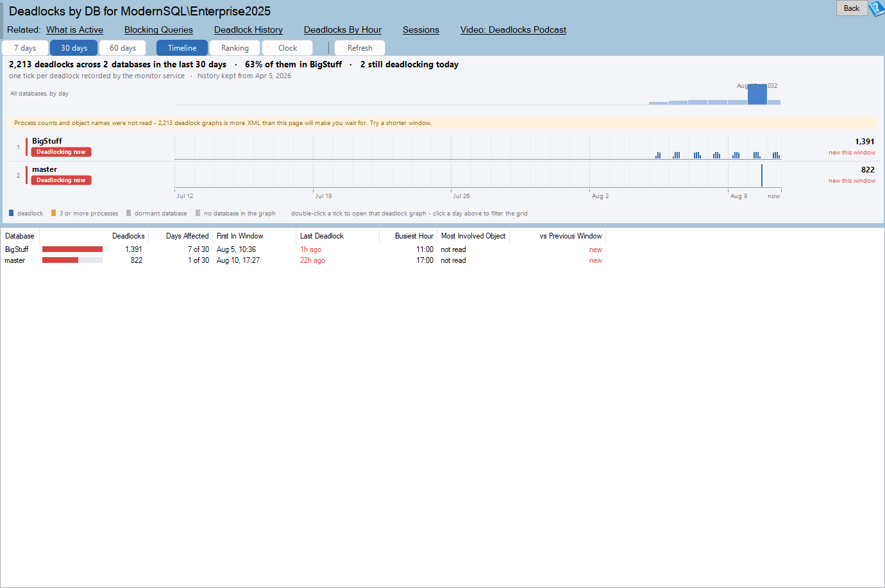
Task: Click BigStuff 'new' previous window cell
Action: pos(596,249)
